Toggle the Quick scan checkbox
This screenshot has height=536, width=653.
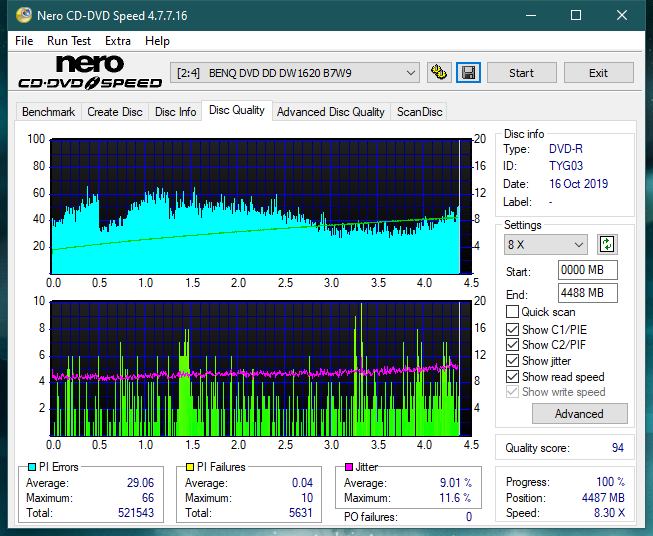(x=512, y=312)
